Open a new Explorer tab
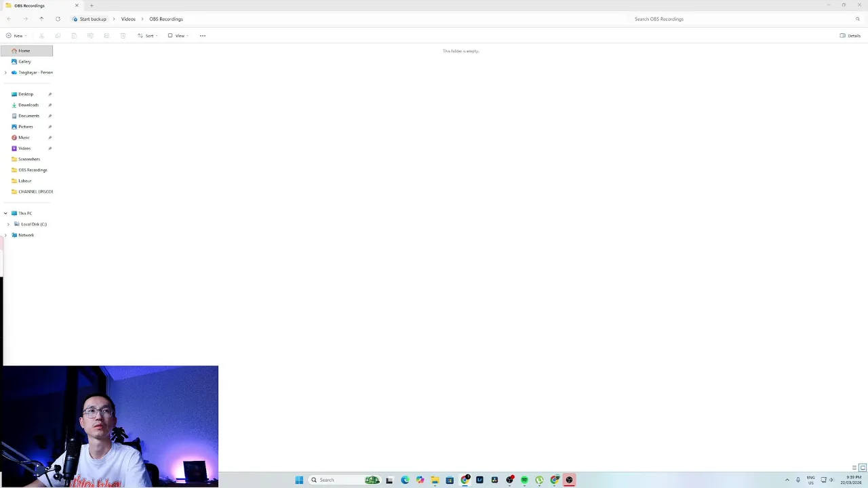The height and width of the screenshot is (488, 868). tap(92, 5)
